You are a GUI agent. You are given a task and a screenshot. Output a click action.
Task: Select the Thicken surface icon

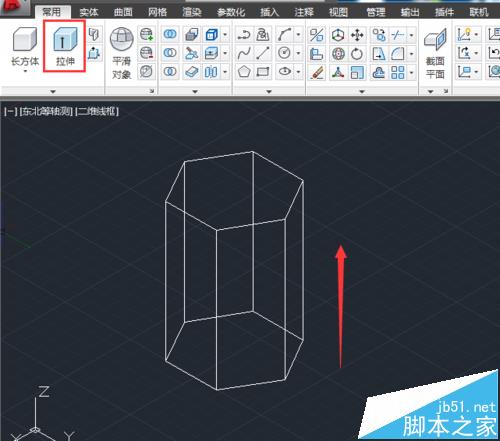pyautogui.click(x=192, y=72)
